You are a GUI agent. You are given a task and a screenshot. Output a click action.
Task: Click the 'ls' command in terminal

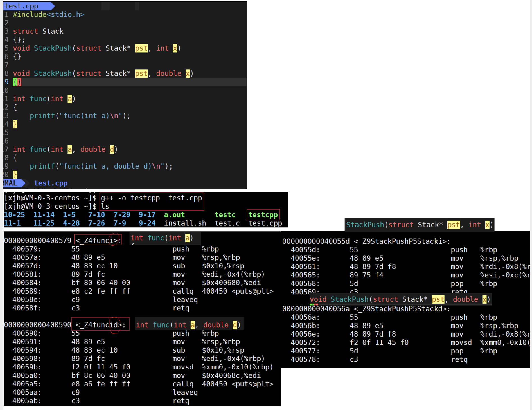(x=105, y=206)
